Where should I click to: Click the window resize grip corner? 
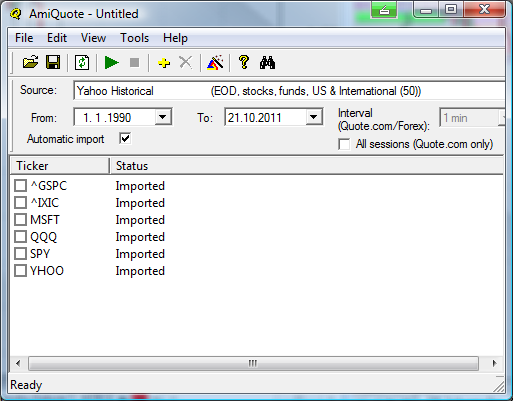coord(499,386)
